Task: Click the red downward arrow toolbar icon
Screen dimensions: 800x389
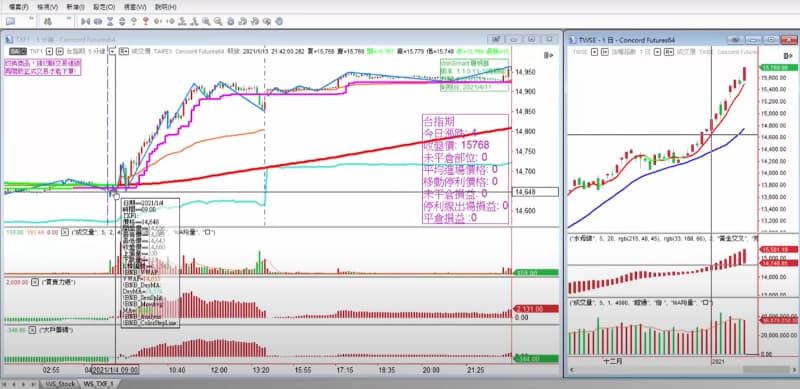Action: tap(145, 21)
